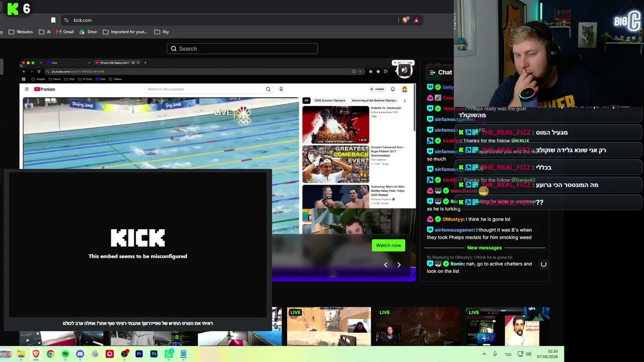
Task: Launch Google Chrome from the taskbar
Action: tap(50, 354)
